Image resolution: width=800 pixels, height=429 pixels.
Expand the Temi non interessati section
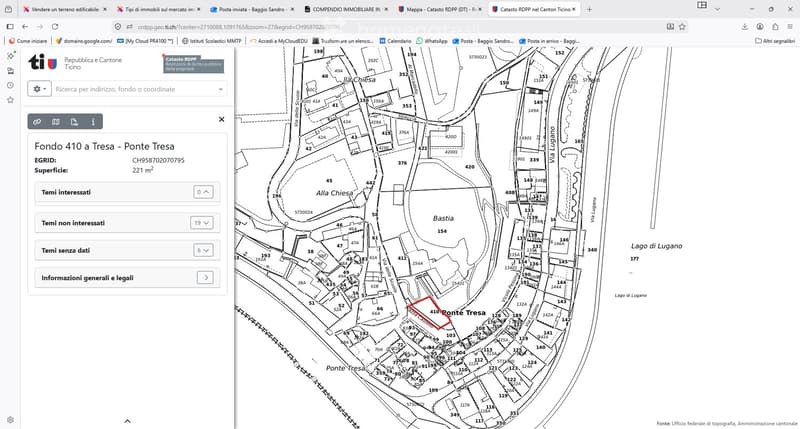202,223
